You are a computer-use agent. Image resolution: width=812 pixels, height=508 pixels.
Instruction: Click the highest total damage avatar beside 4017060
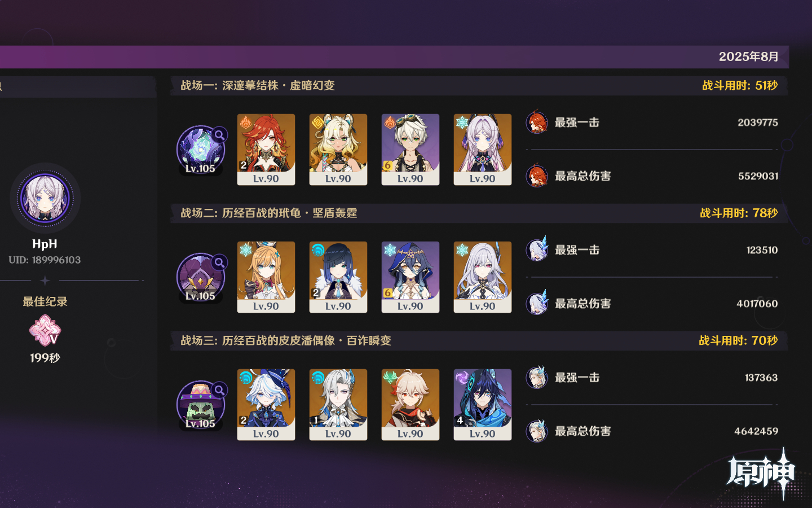pos(537,303)
